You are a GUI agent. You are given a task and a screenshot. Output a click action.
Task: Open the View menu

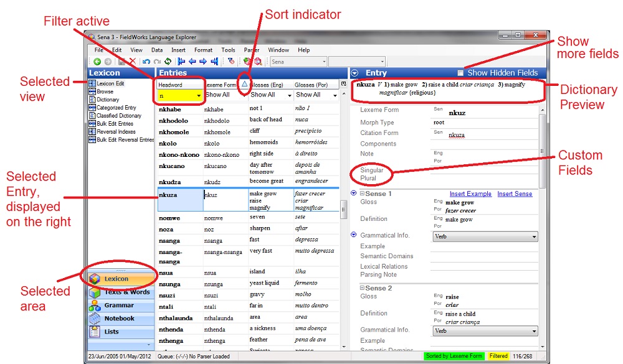(136, 50)
